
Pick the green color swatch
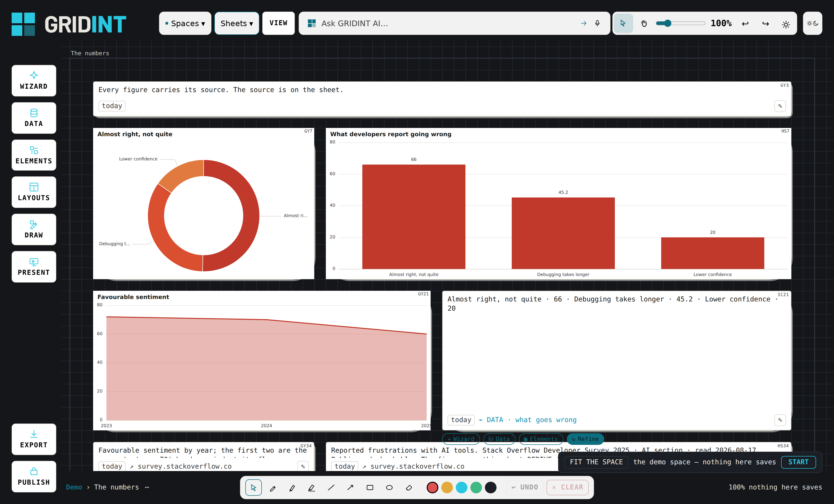point(476,488)
